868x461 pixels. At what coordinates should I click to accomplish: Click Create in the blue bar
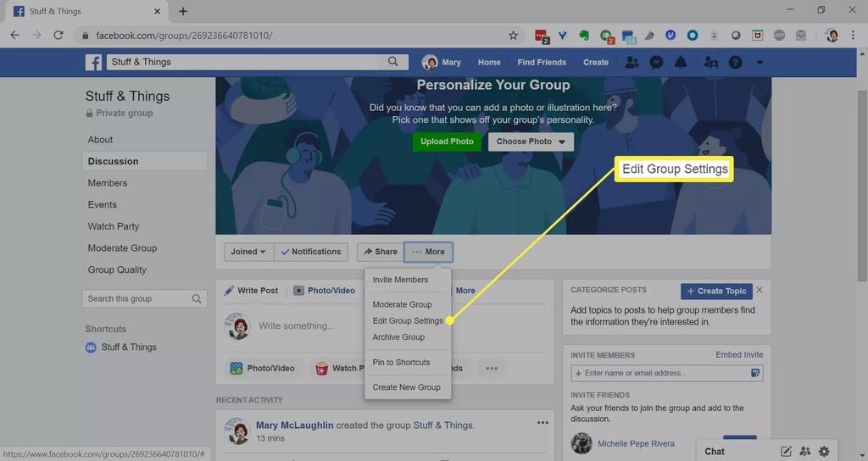coord(596,63)
